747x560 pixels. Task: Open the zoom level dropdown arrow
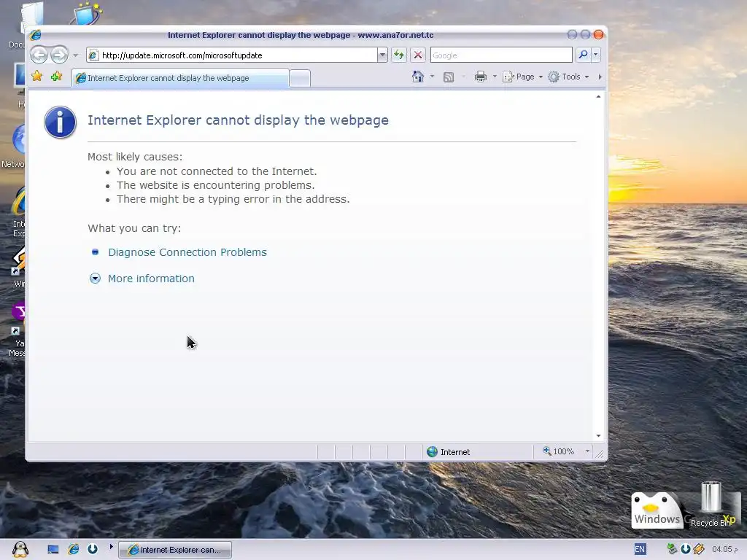click(x=587, y=451)
